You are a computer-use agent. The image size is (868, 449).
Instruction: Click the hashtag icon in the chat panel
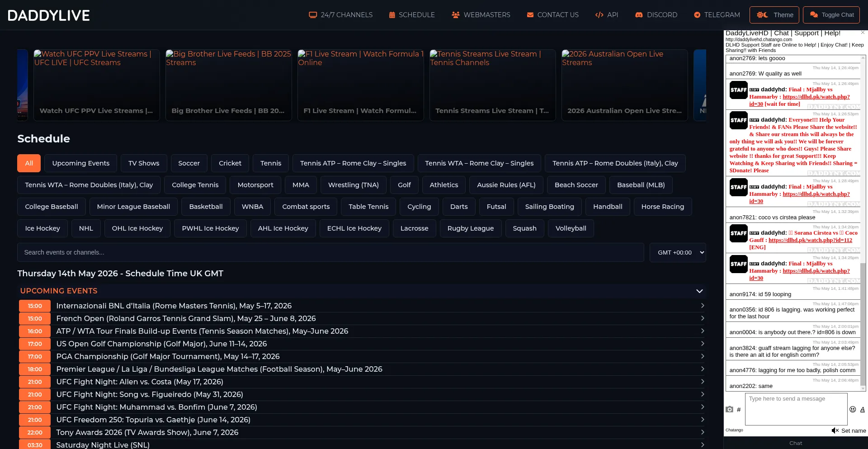[x=739, y=410]
